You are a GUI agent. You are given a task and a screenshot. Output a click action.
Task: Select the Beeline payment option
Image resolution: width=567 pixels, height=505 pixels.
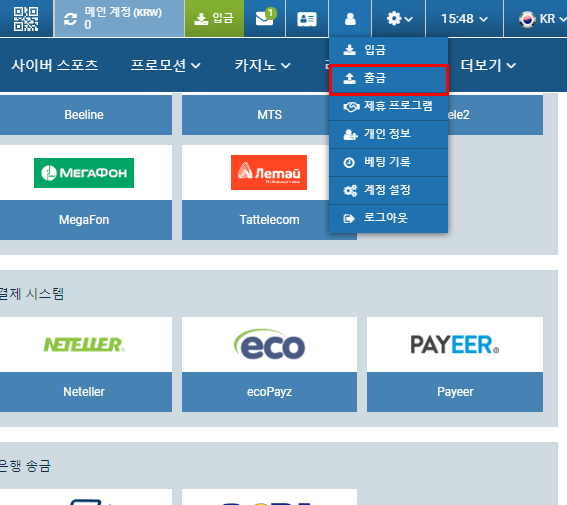click(x=84, y=115)
